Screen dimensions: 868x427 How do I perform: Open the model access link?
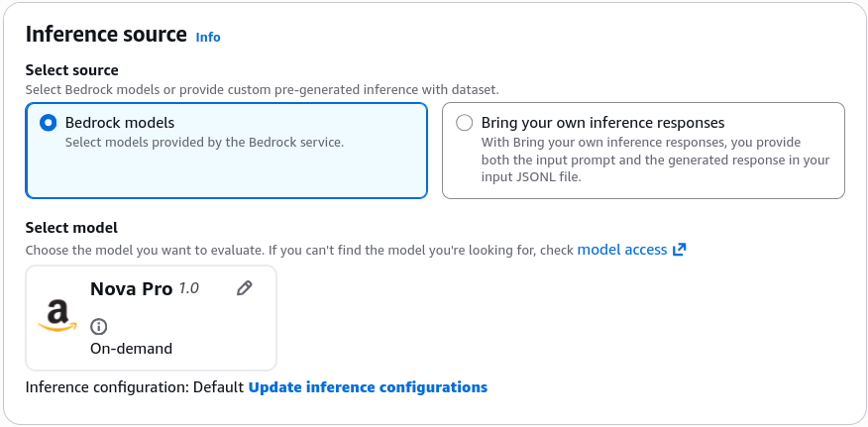pyautogui.click(x=621, y=250)
